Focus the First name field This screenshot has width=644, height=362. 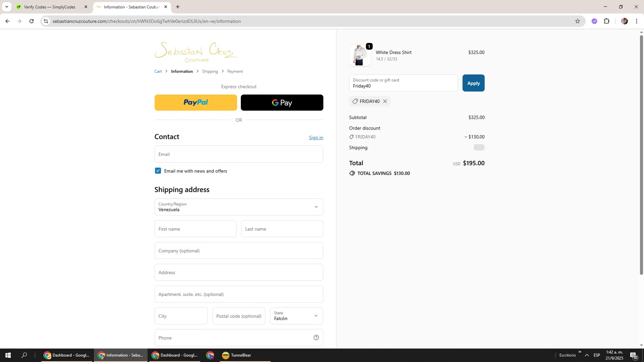click(195, 229)
